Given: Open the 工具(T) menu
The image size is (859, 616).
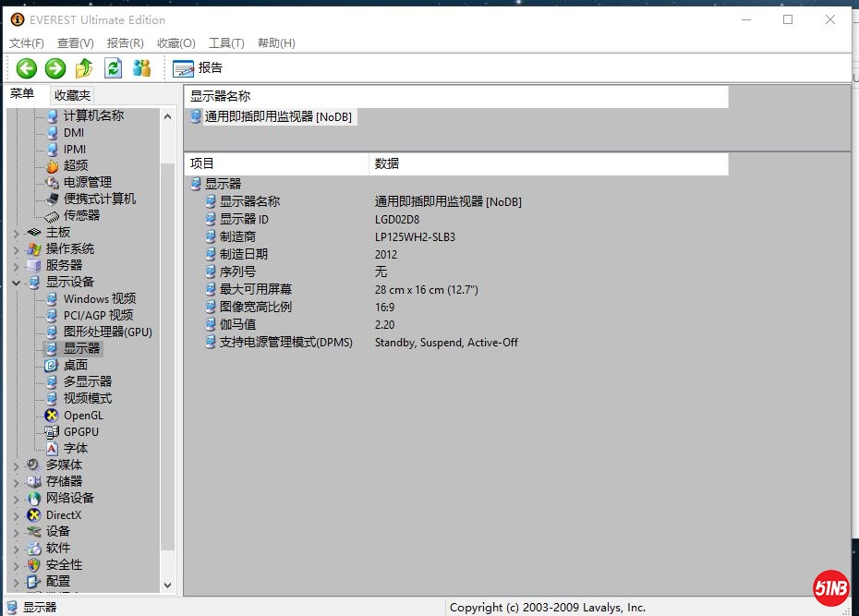Looking at the screenshot, I should [226, 42].
